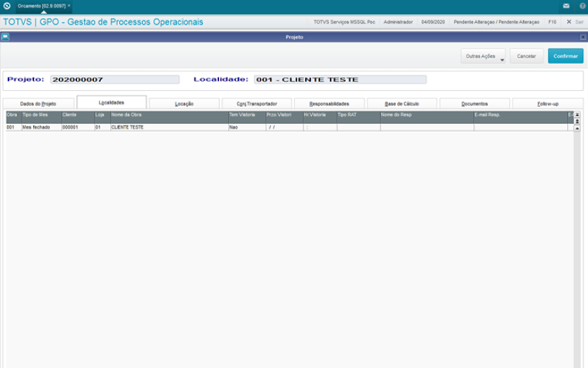Jump to first grid row using top arrow
588x368 pixels.
coord(577,115)
